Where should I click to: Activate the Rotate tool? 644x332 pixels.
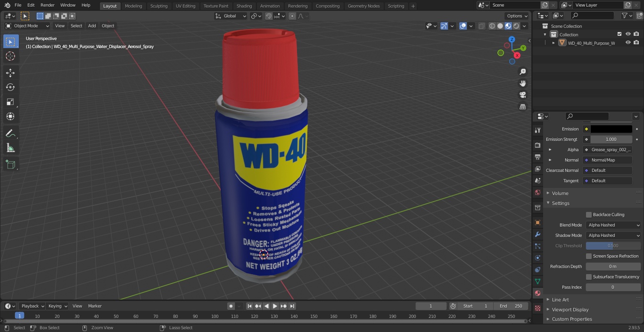pos(10,87)
